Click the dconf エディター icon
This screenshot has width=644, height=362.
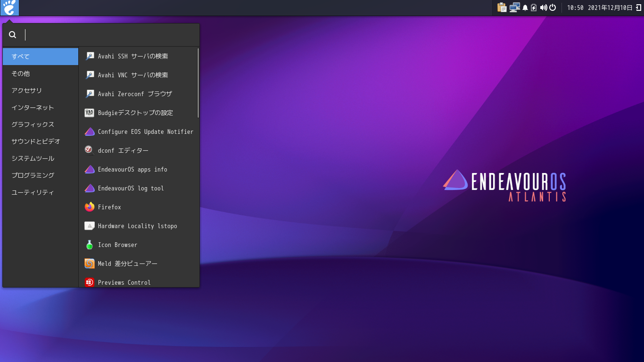coord(90,150)
